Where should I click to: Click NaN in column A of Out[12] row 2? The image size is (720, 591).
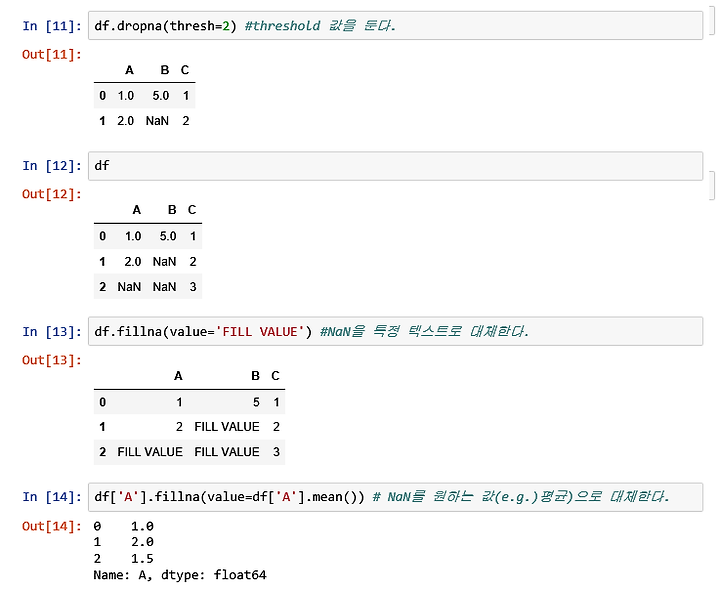[129, 287]
